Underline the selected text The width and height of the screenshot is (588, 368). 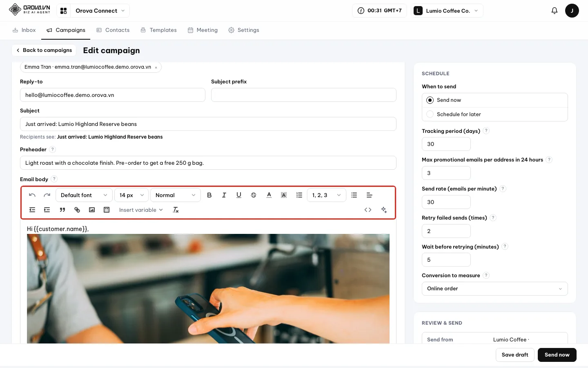coord(239,195)
